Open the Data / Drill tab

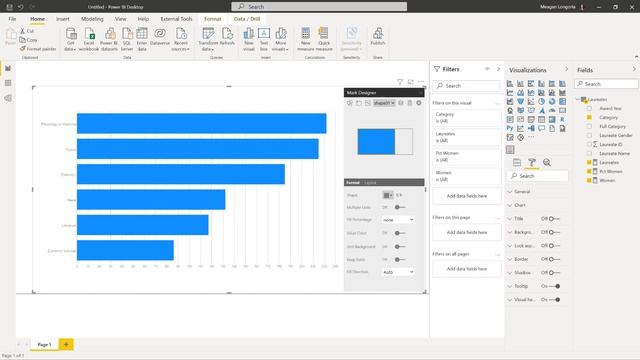click(x=247, y=19)
